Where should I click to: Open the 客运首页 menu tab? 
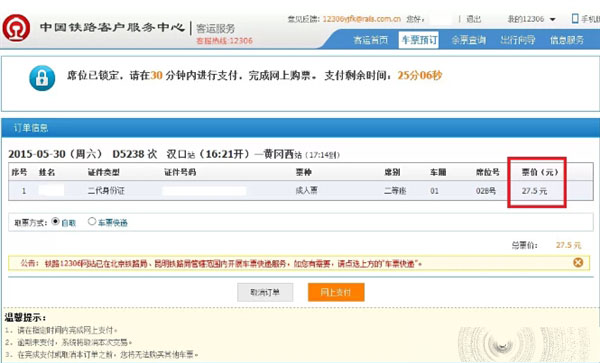point(370,40)
